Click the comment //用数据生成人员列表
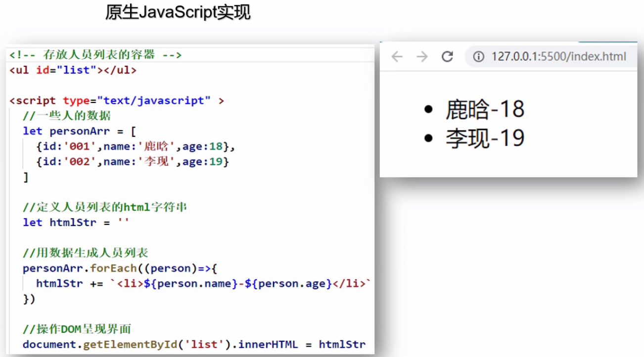This screenshot has width=644, height=357. (86, 253)
